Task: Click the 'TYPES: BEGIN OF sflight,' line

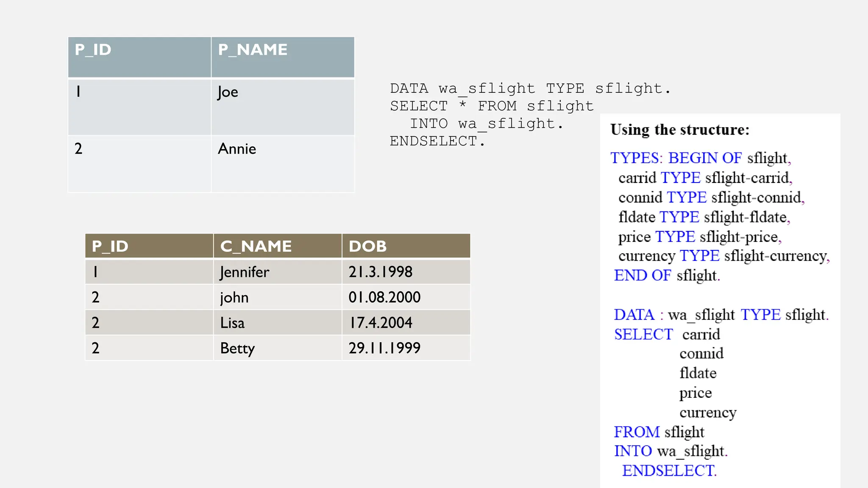Action: [x=701, y=158]
